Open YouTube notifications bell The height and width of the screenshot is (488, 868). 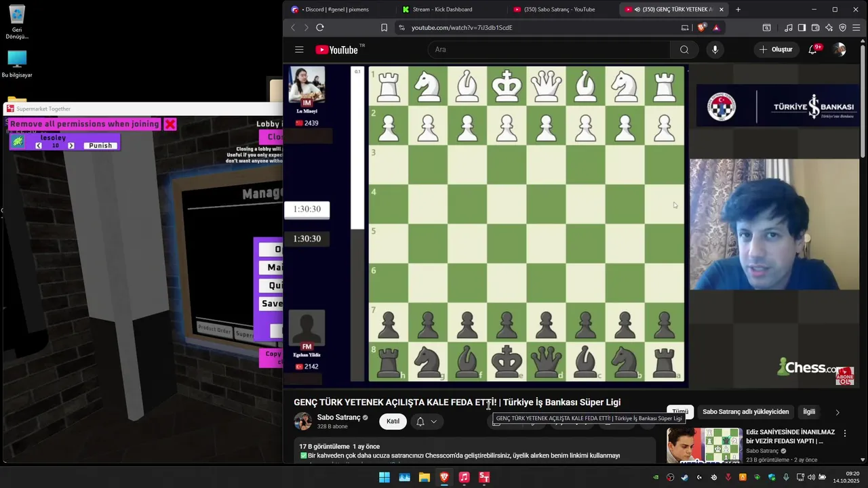(813, 49)
